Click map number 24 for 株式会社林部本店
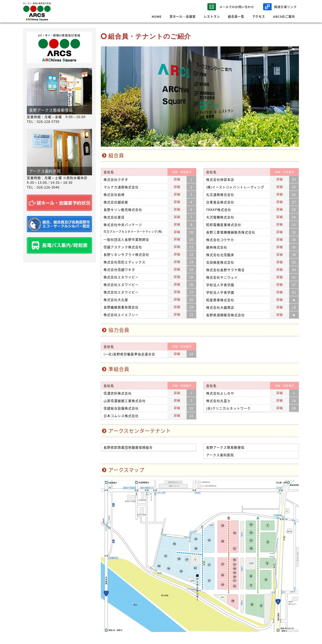The width and height of the screenshot is (322, 644). click(x=294, y=180)
